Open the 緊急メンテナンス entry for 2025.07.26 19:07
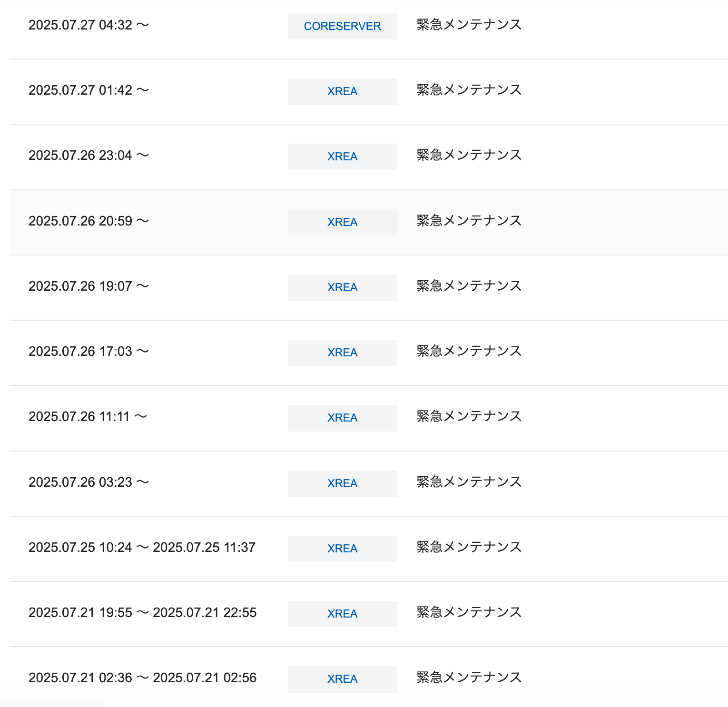The image size is (728, 707). point(469,286)
